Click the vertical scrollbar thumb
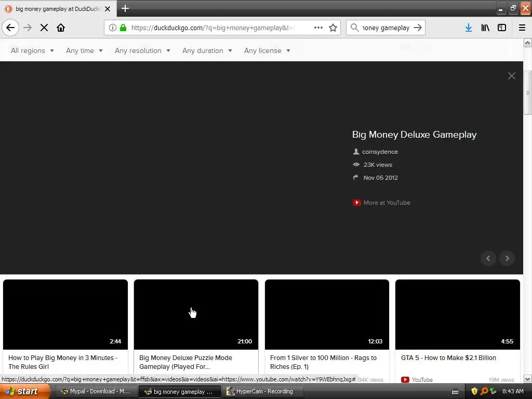 point(528,92)
